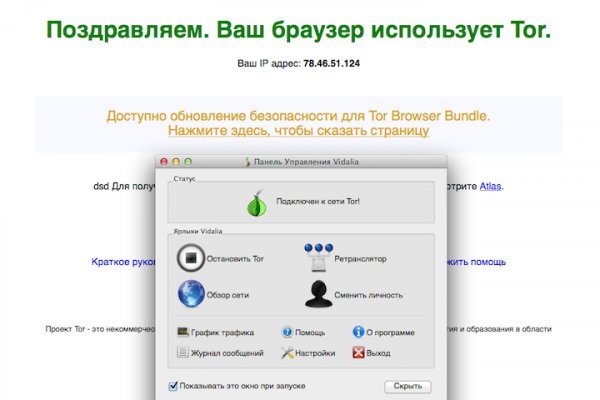Click the blue Help question mark icon
This screenshot has width=600, height=400.
click(x=287, y=332)
